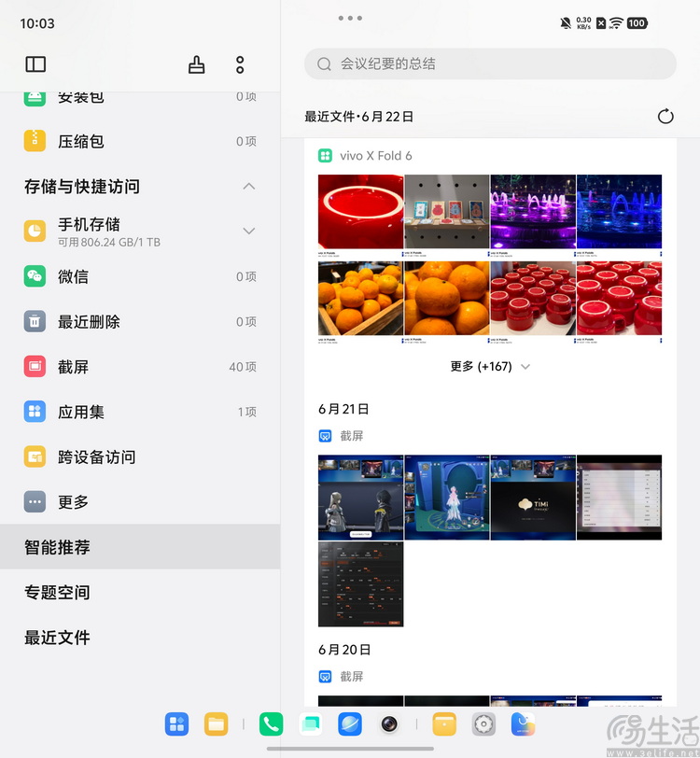Tap the vivo X Fold 6 source icon

point(325,156)
